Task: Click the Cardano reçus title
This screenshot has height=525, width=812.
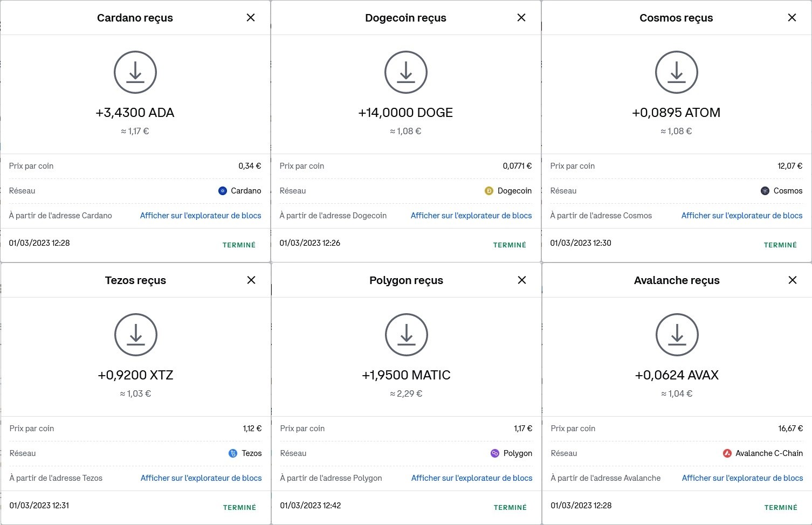Action: coord(135,18)
